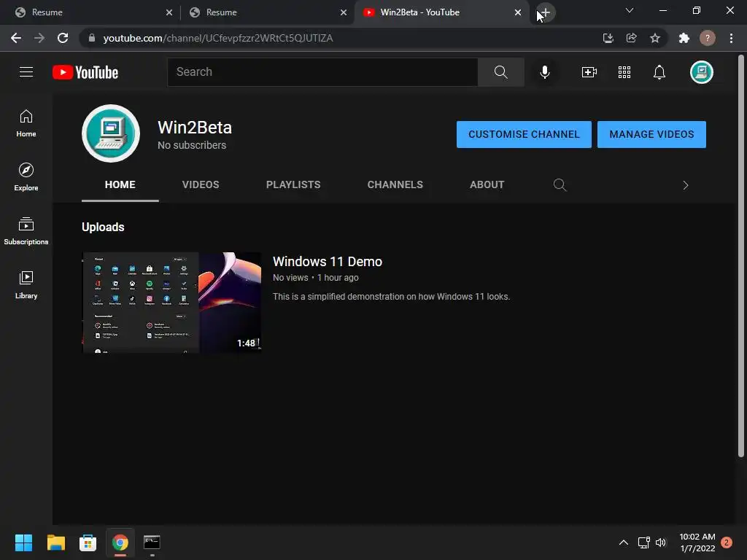
Task: Share this page icon in address bar
Action: click(631, 38)
